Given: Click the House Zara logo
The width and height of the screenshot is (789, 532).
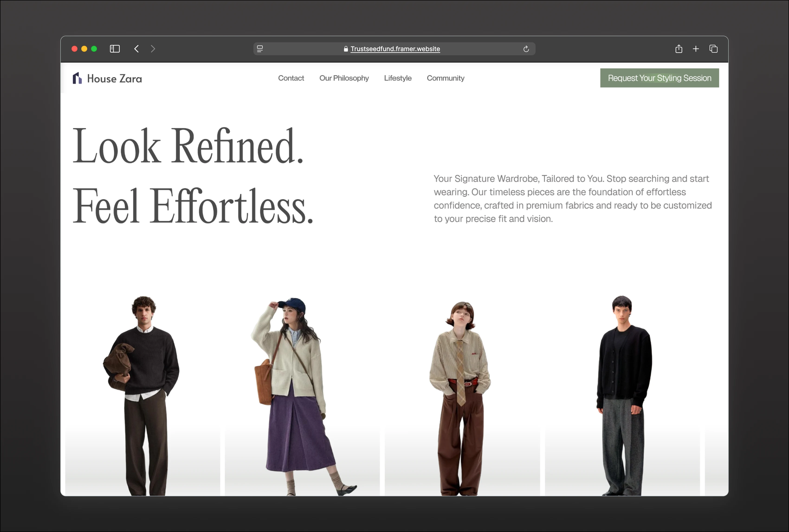Looking at the screenshot, I should coord(107,78).
